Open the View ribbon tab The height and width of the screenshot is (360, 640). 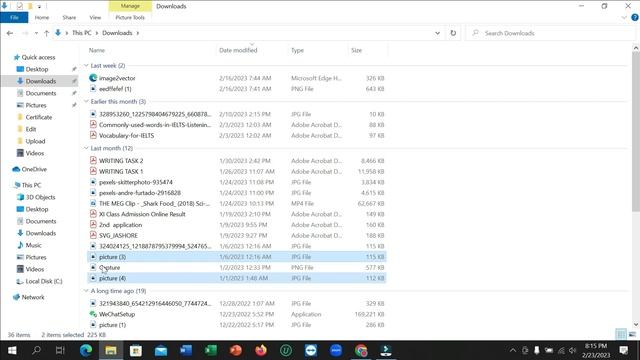tap(95, 18)
